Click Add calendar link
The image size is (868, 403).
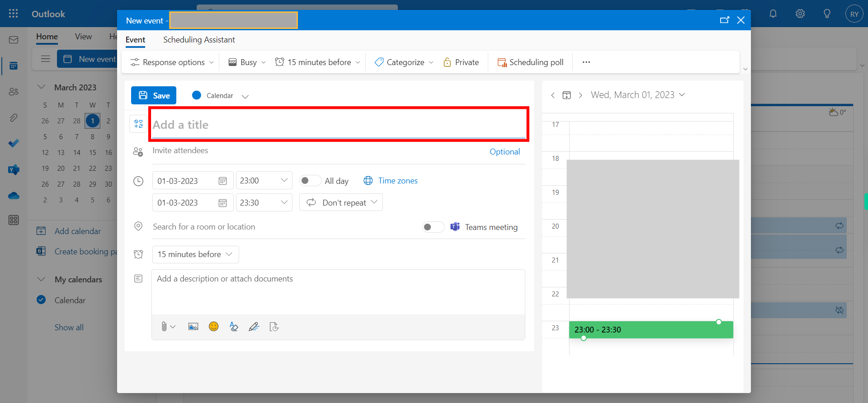click(x=78, y=231)
